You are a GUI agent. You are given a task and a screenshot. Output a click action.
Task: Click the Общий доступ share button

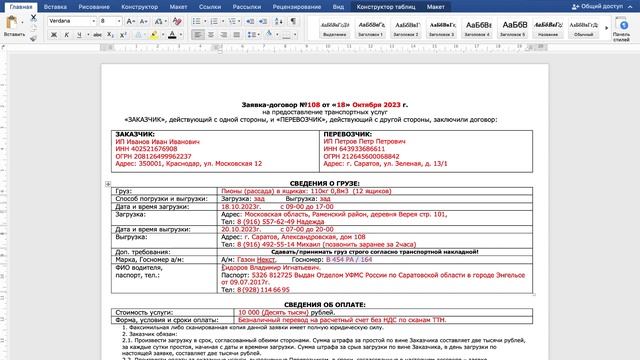(598, 7)
